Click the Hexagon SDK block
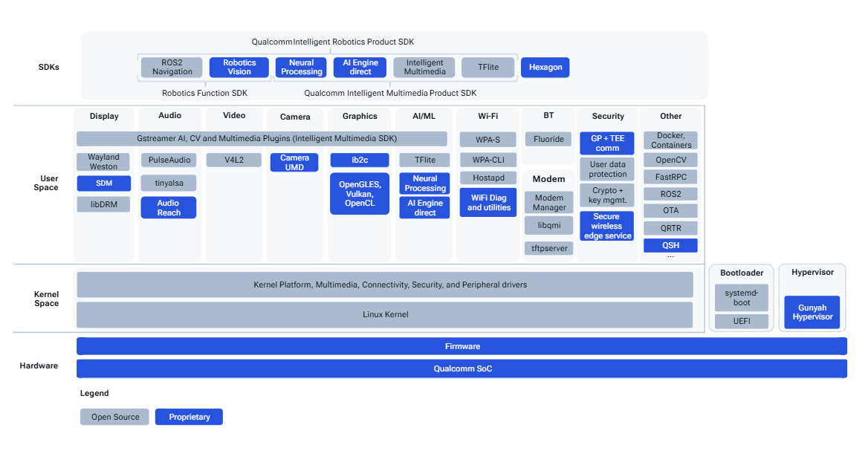 pyautogui.click(x=545, y=67)
